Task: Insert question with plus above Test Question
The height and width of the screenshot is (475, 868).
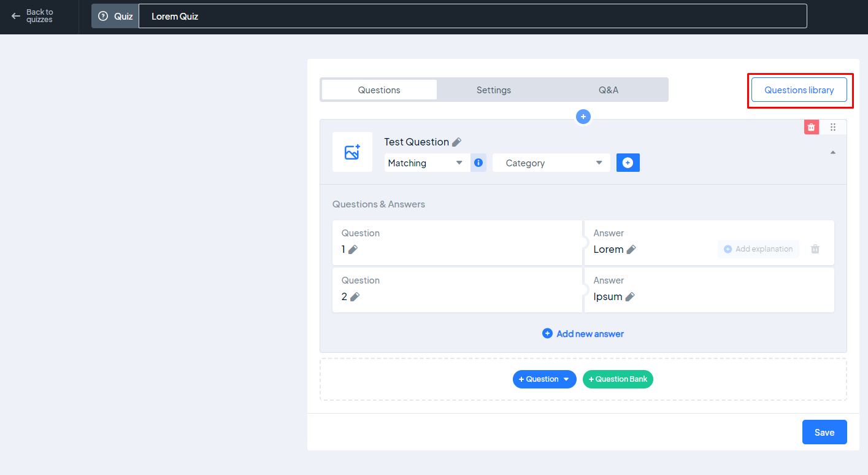Action: [x=583, y=116]
